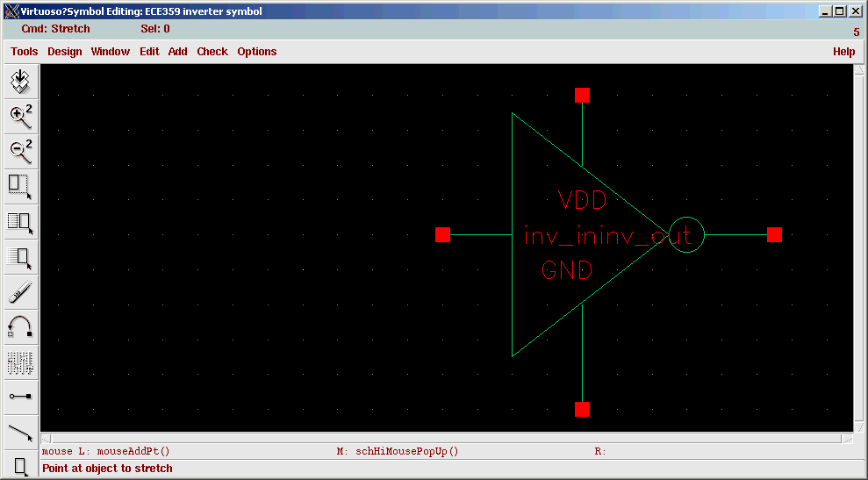
Task: Open the Properties grid icon
Action: click(x=20, y=362)
